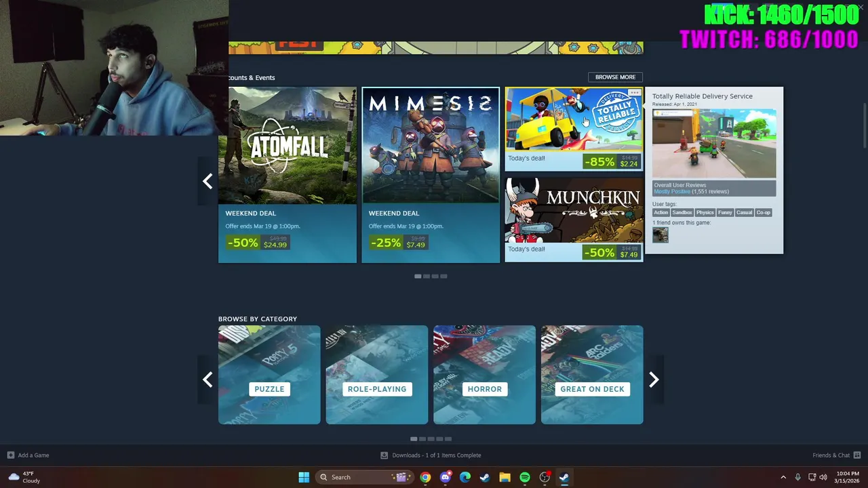The image size is (868, 488).
Task: Open the three-dot menu on Totally Reliable capsule
Action: (x=634, y=92)
